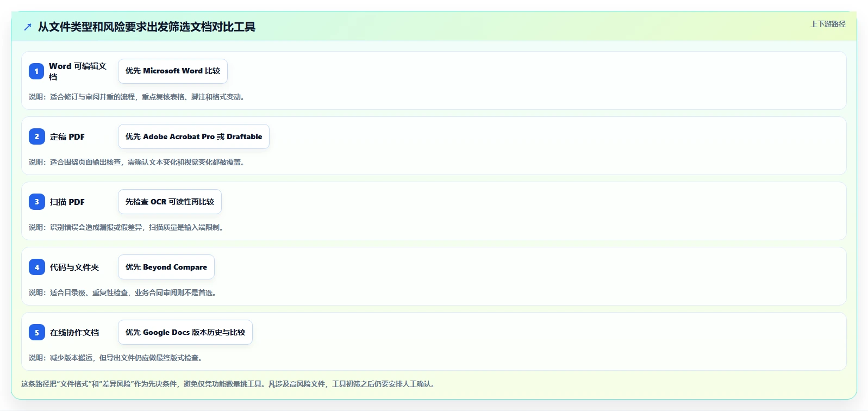Click step number 2 badge for 定稿 PDF
868x411 pixels.
pyautogui.click(x=36, y=136)
